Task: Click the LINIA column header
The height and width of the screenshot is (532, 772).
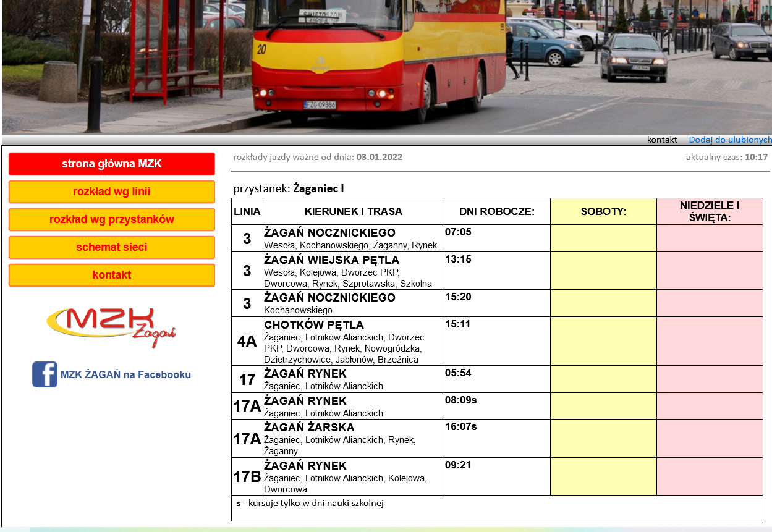Action: pos(247,211)
